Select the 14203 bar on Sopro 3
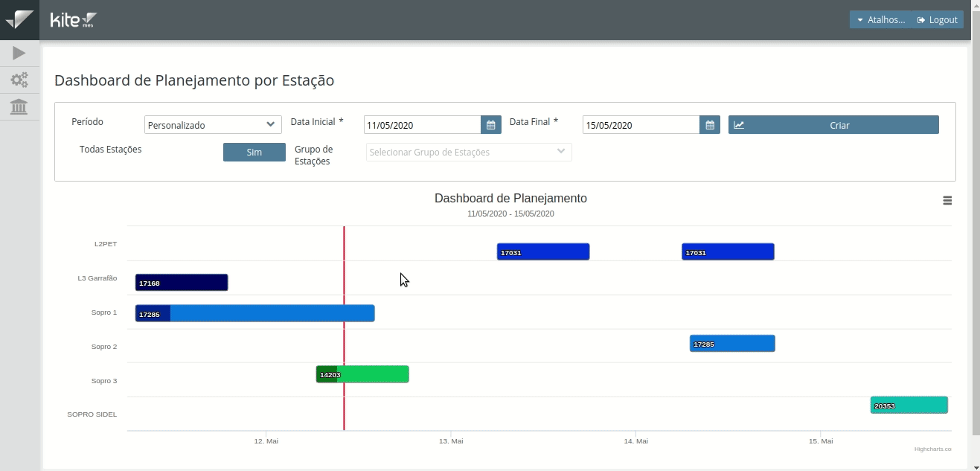Screen dimensions: 980x471 point(362,374)
